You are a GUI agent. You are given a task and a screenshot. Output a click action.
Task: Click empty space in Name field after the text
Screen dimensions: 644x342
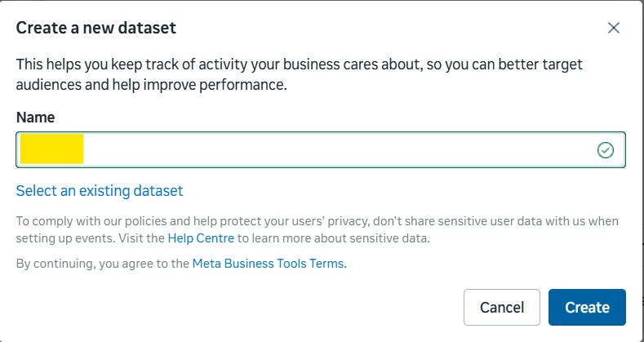coord(326,149)
